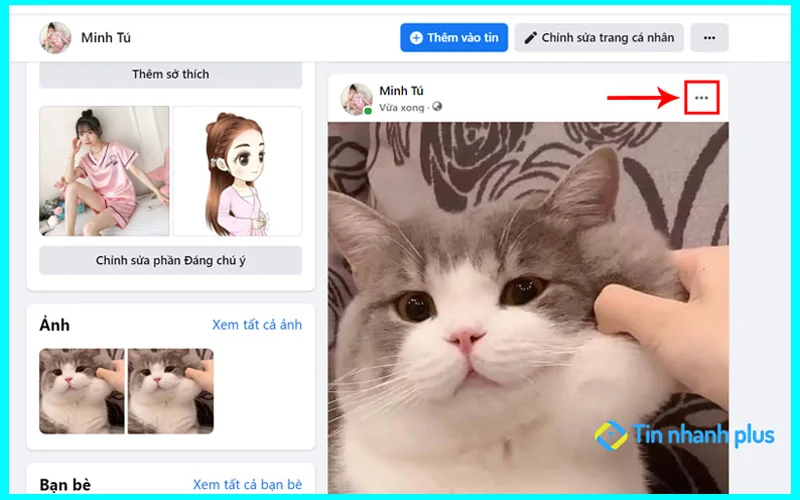Click Chỉnh sửa trang cá nhân button

click(x=599, y=38)
